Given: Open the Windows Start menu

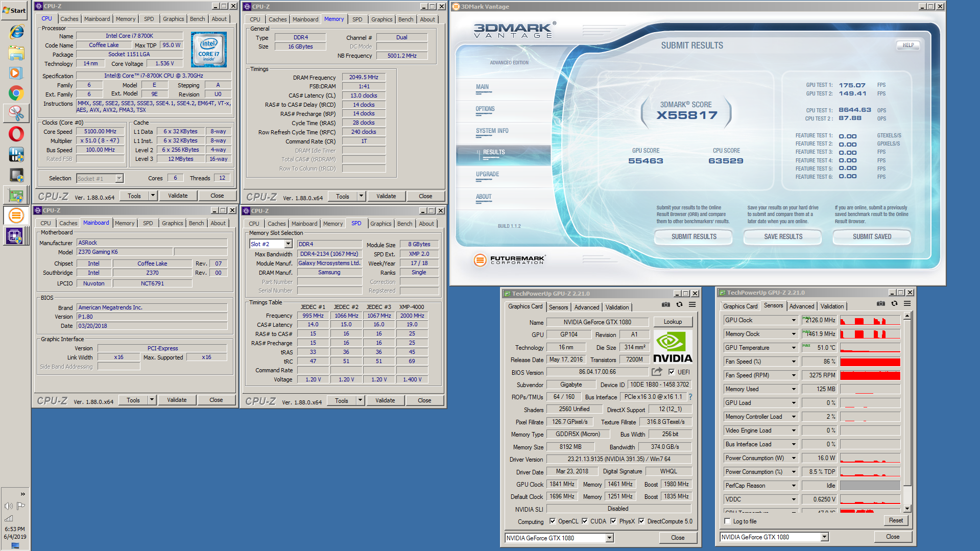Looking at the screenshot, I should click(15, 10).
